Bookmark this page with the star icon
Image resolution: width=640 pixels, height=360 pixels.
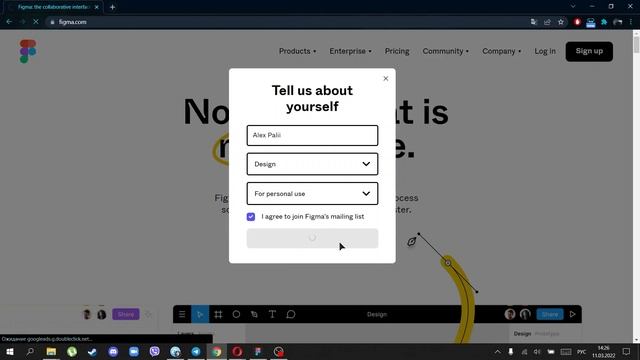561,22
